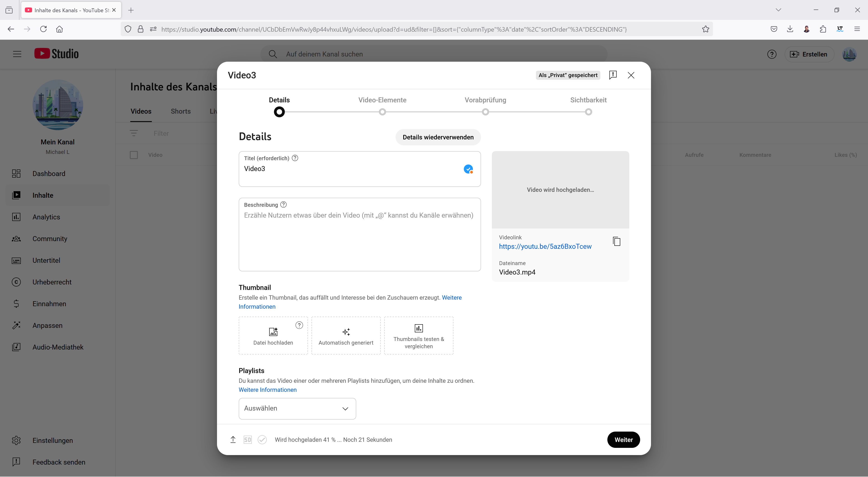Click the SD processing status icon
The image size is (868, 477).
247,440
